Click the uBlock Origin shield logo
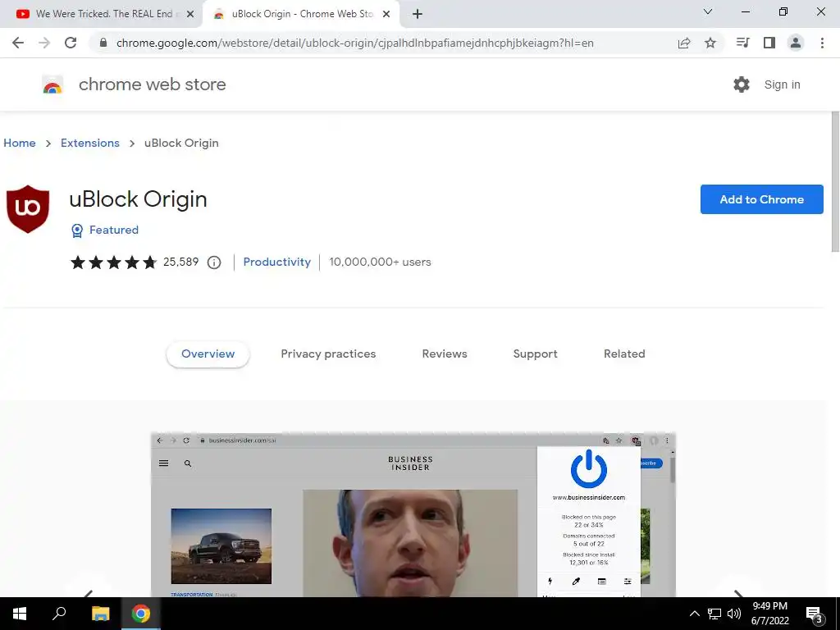The height and width of the screenshot is (630, 840). click(x=28, y=209)
